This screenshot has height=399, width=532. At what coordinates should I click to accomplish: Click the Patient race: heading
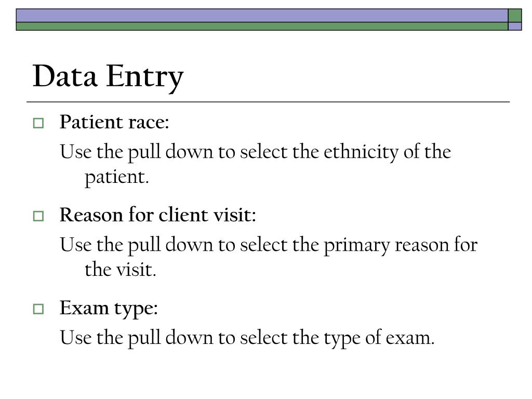click(x=114, y=122)
